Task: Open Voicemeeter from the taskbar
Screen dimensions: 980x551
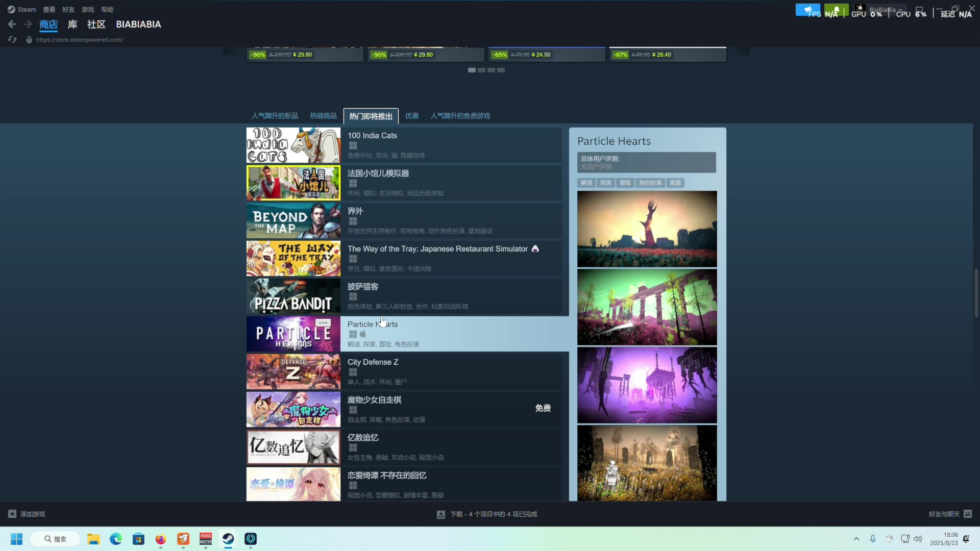Action: click(x=206, y=539)
